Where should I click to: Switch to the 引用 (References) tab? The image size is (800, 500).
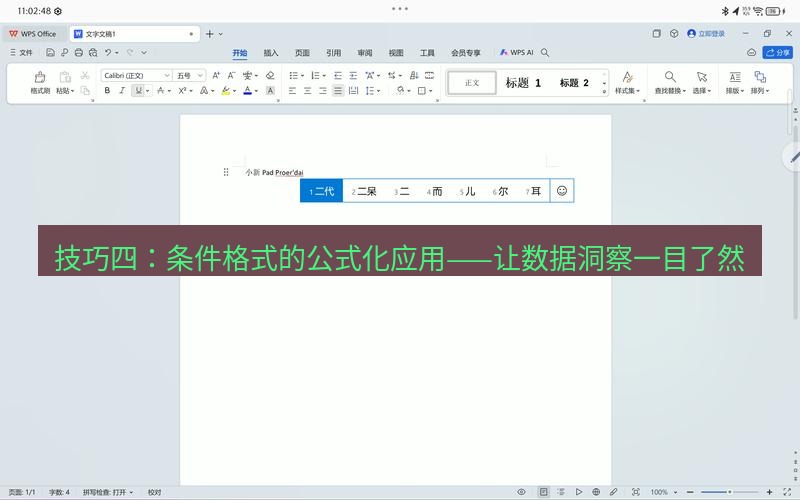point(333,53)
